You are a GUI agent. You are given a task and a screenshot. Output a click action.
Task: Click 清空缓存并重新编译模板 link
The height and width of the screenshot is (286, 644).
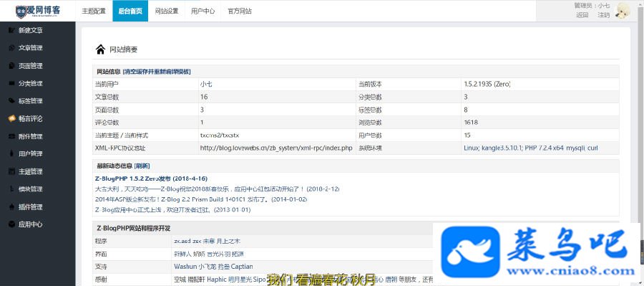click(x=157, y=72)
